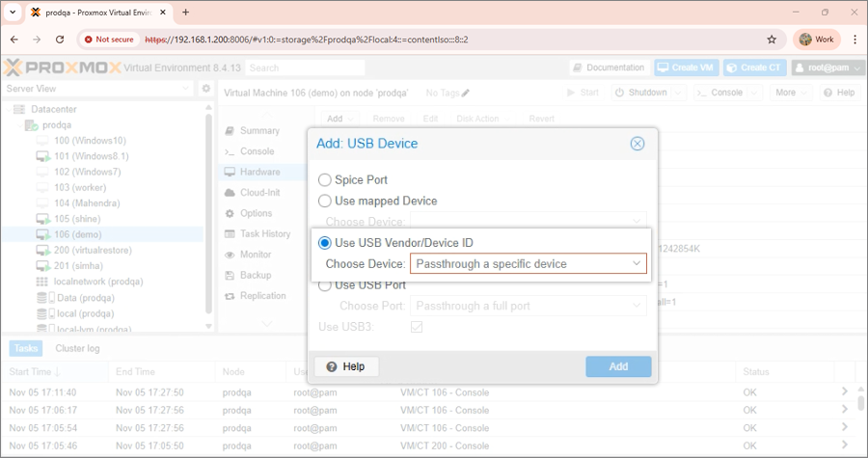Viewport: 868px width, 458px height.
Task: Close the Add USB Device dialog
Action: [637, 144]
